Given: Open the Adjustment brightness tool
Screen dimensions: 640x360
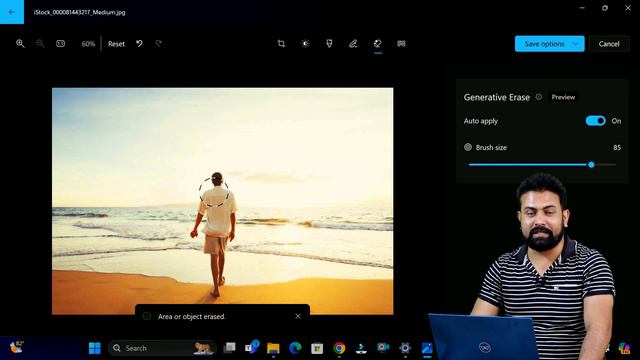Looking at the screenshot, I should click(305, 44).
